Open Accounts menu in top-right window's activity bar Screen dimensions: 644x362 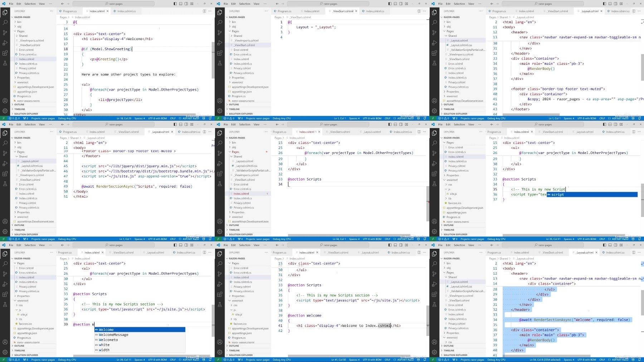click(x=434, y=101)
